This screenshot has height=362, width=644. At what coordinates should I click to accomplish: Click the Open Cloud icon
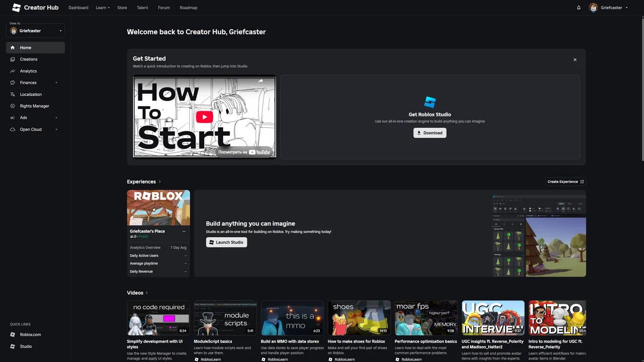click(x=12, y=130)
